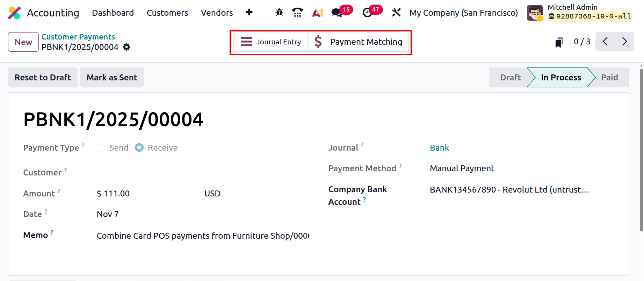The height and width of the screenshot is (281, 644).
Task: Expand the plus menu in navbar
Action: tap(249, 13)
